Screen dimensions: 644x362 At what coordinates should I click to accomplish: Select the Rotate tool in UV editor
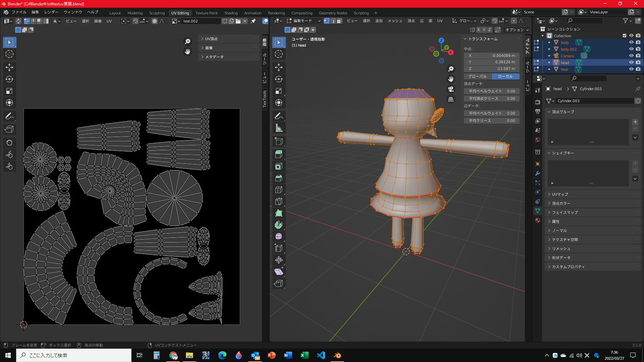9,79
